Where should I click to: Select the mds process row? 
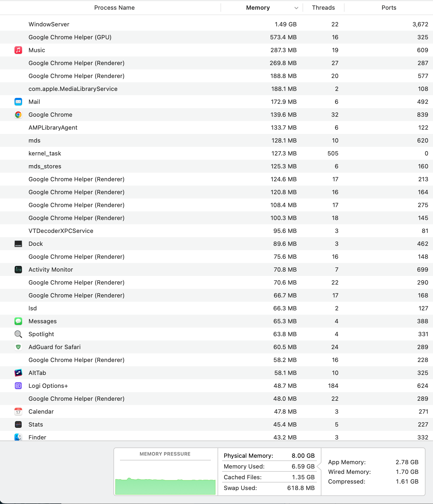click(216, 140)
